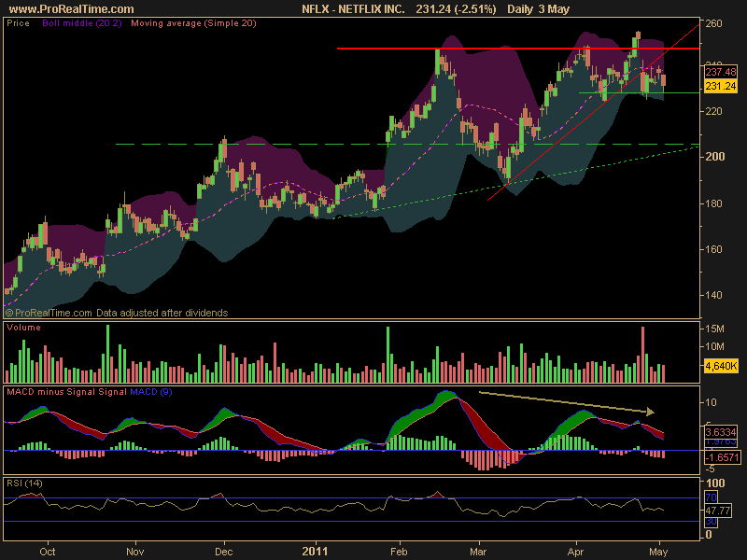747x560 pixels.
Task: Click the 140 price axis label
Action: (x=713, y=295)
